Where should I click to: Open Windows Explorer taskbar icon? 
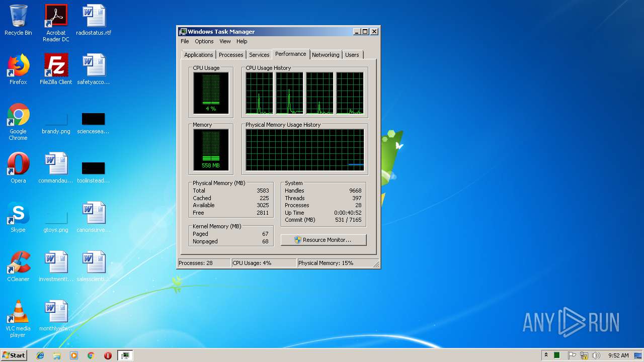pyautogui.click(x=57, y=355)
